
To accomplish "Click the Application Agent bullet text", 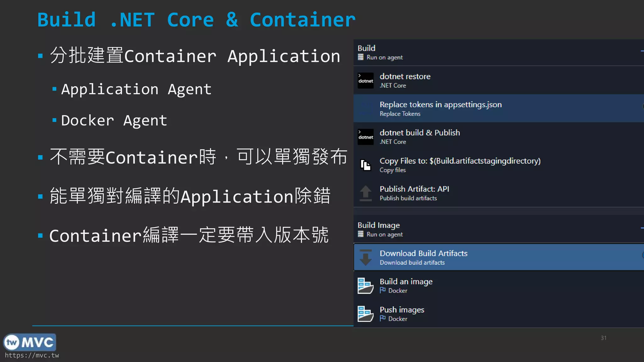I will (x=136, y=90).
